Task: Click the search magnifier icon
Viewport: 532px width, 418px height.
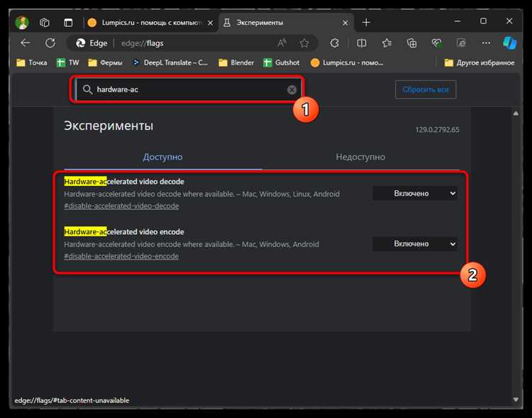Action: [87, 89]
